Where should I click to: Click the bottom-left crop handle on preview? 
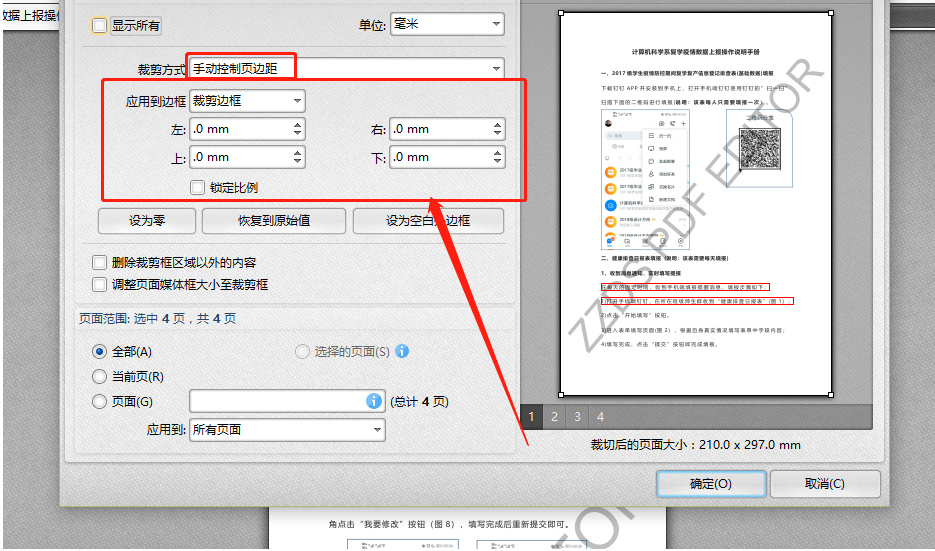point(561,395)
